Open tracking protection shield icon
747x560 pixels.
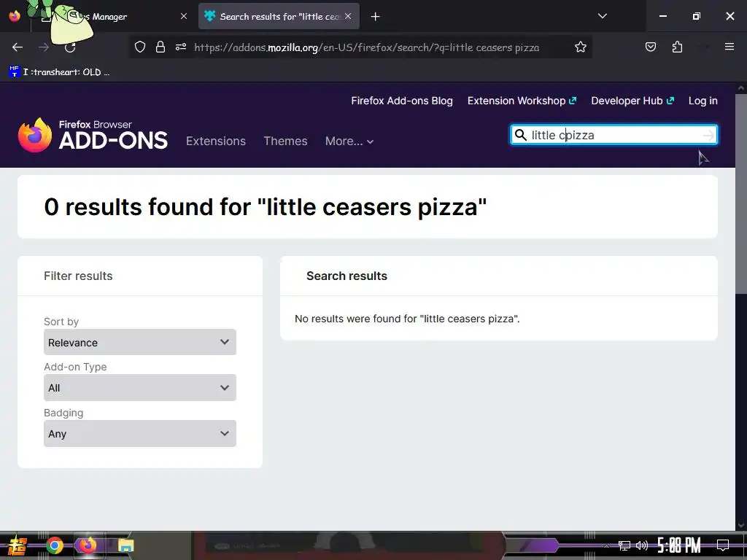[x=139, y=47]
